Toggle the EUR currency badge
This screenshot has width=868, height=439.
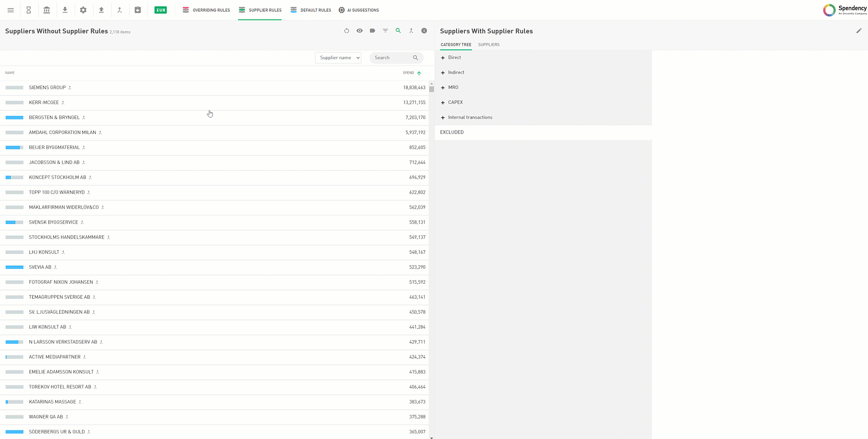(160, 10)
